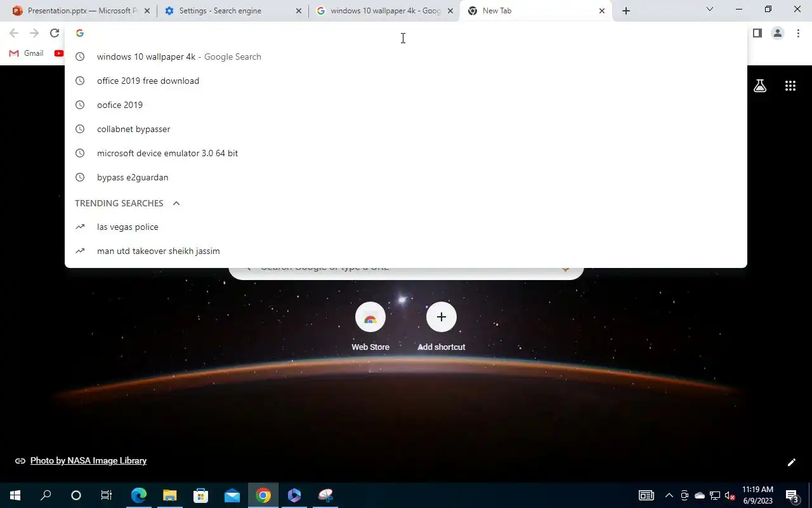Select trending search las vegas police
The height and width of the screenshot is (508, 812).
[406, 227]
